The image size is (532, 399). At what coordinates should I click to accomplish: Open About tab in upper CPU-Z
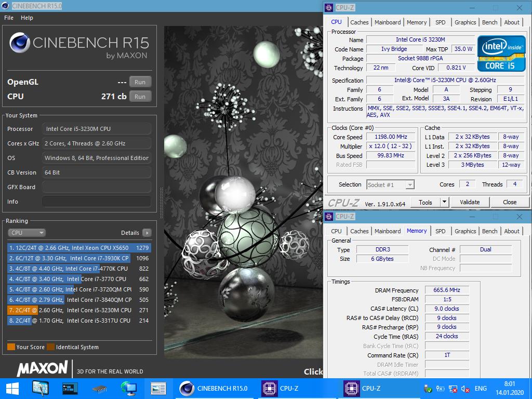[512, 22]
